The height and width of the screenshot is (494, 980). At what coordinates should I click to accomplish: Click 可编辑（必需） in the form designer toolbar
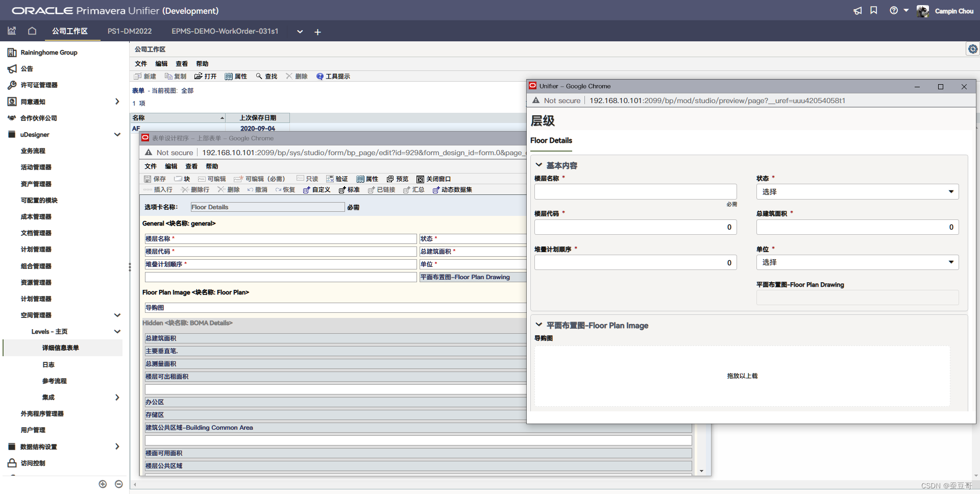[x=259, y=179]
